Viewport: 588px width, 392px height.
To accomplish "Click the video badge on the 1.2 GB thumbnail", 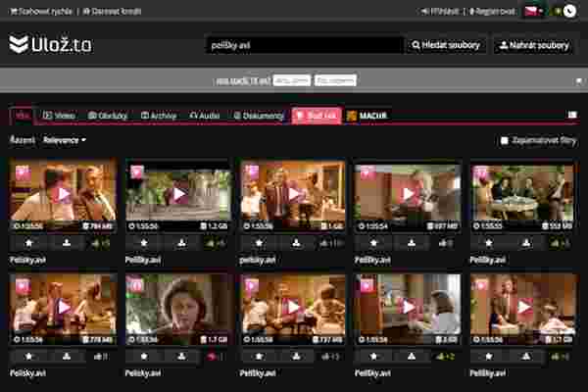I will (137, 172).
